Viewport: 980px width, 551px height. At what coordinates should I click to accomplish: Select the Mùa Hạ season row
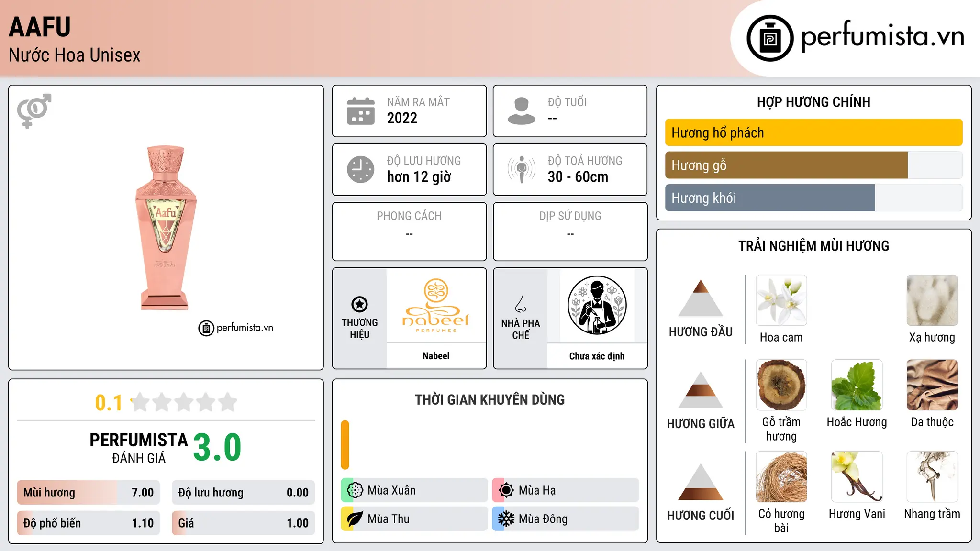[x=566, y=490]
